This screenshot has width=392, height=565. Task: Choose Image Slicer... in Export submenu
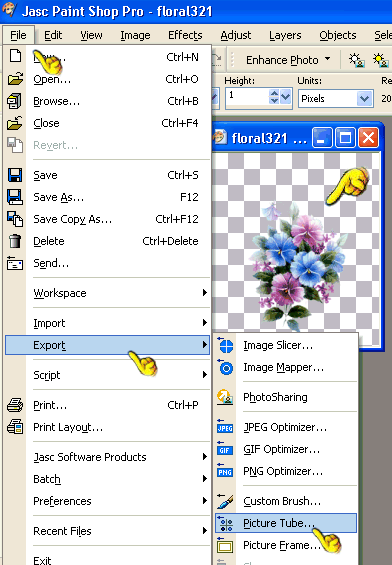(286, 345)
